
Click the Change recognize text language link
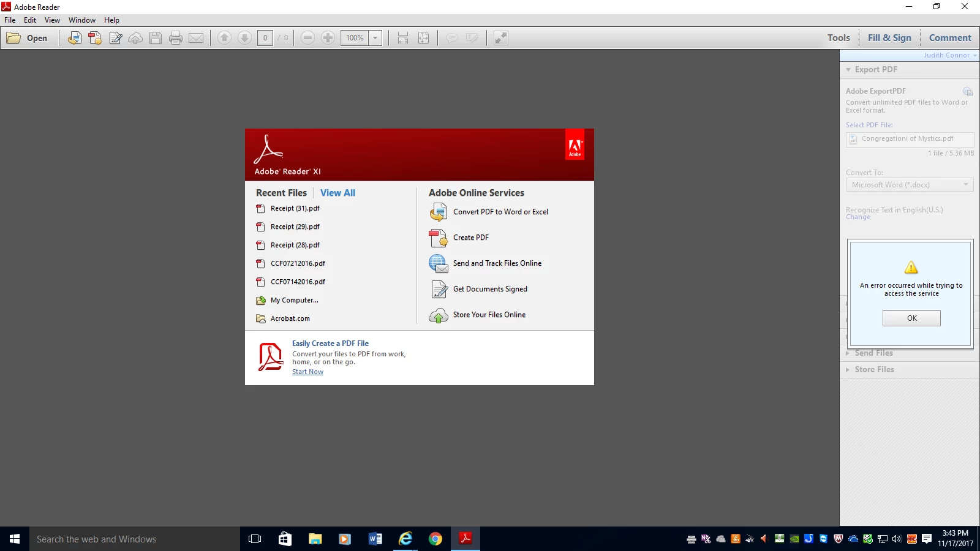pyautogui.click(x=858, y=217)
